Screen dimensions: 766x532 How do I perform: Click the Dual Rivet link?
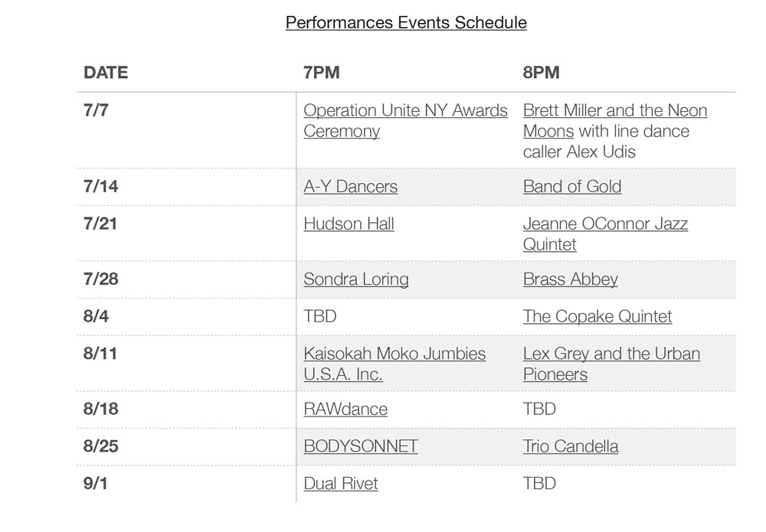click(341, 483)
